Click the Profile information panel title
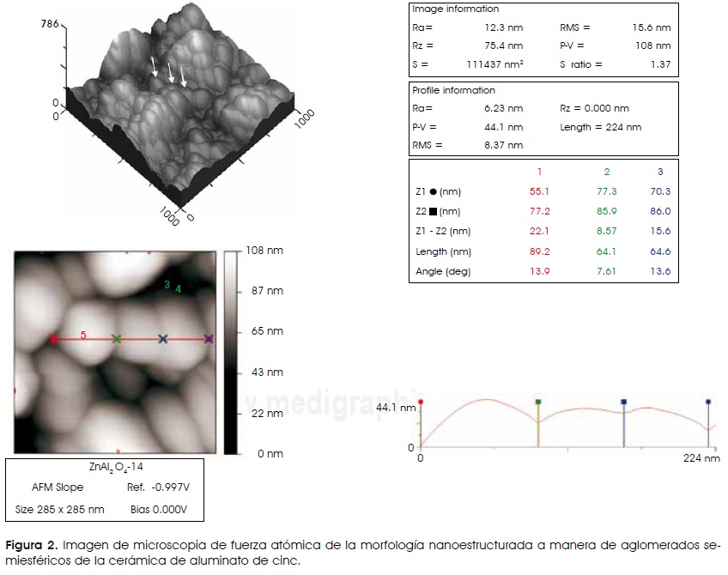The image size is (728, 575). pyautogui.click(x=453, y=90)
